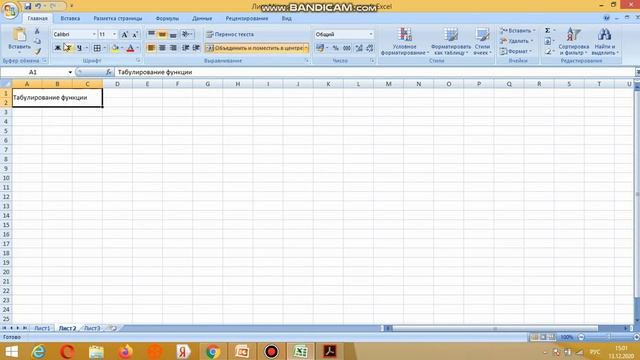Image resolution: width=640 pixels, height=360 pixels.
Task: Toggle top vertical alignment
Action: [x=151, y=34]
